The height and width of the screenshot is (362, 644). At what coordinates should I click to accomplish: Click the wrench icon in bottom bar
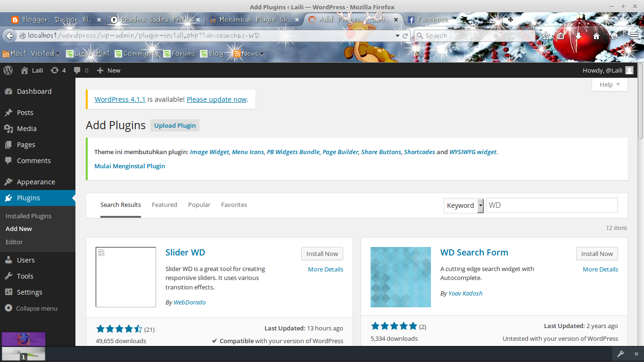coord(620,354)
